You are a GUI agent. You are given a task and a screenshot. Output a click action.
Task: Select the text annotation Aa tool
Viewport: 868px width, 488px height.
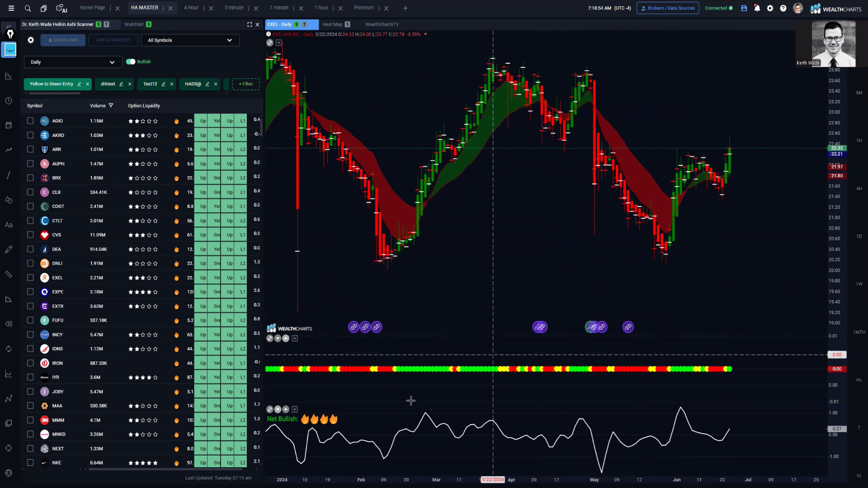9,225
